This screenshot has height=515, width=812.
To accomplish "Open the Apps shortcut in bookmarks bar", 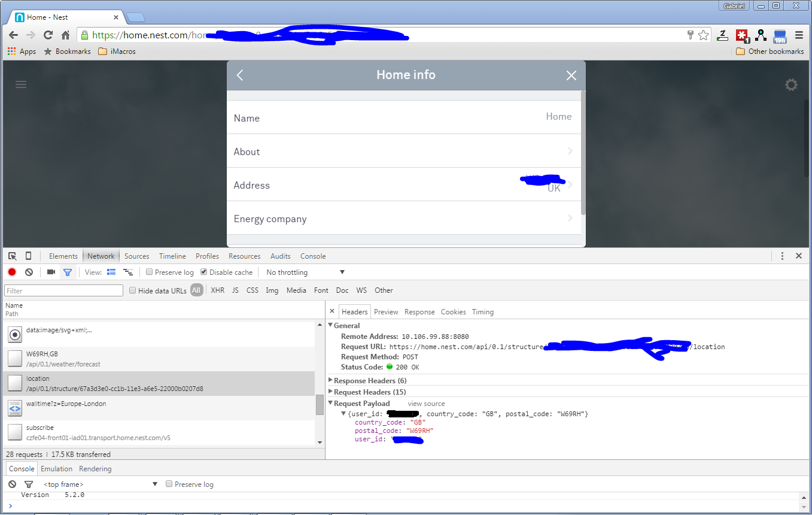I will click(22, 51).
